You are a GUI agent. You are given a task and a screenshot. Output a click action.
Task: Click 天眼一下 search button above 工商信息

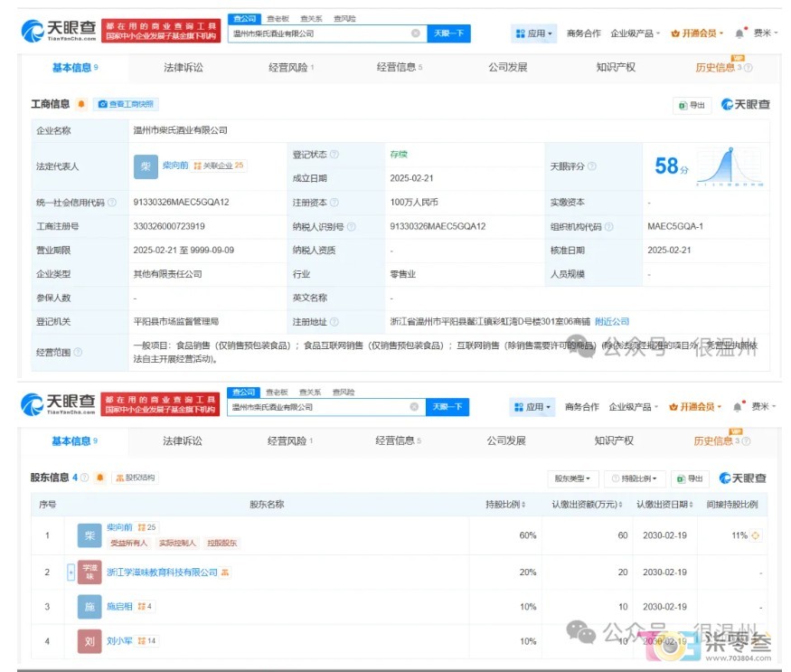[x=449, y=33]
